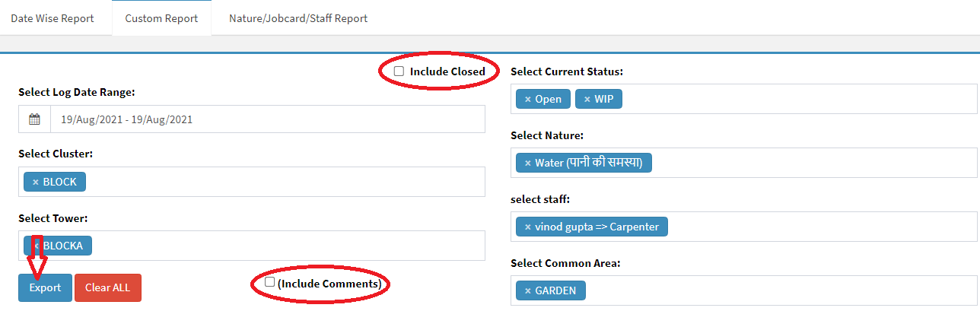
Task: Click the calendar icon beside date range
Action: tap(34, 119)
